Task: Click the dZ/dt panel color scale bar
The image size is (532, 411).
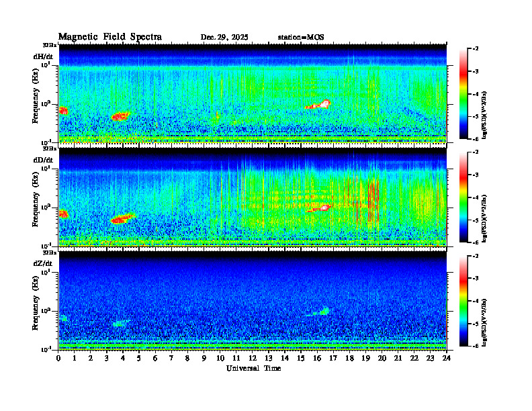Action: coord(463,301)
